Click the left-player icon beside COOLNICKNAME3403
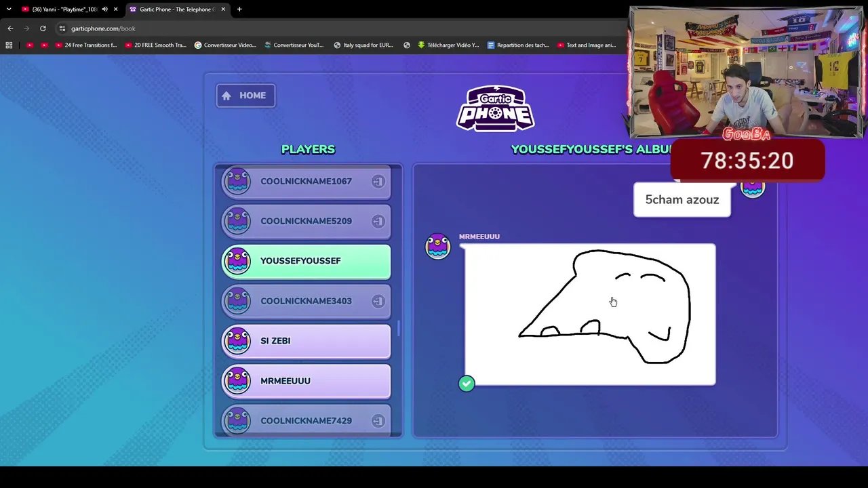Image resolution: width=868 pixels, height=488 pixels. click(x=378, y=301)
